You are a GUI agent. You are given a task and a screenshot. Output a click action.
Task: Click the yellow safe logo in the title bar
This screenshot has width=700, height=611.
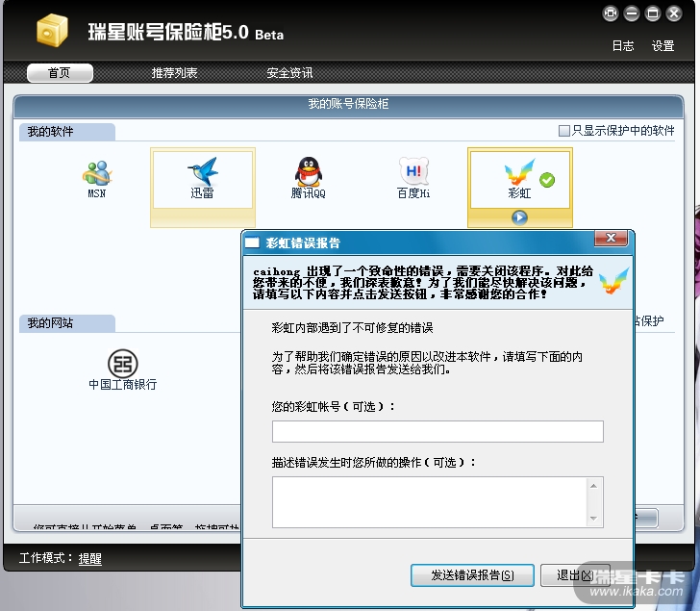point(52,31)
